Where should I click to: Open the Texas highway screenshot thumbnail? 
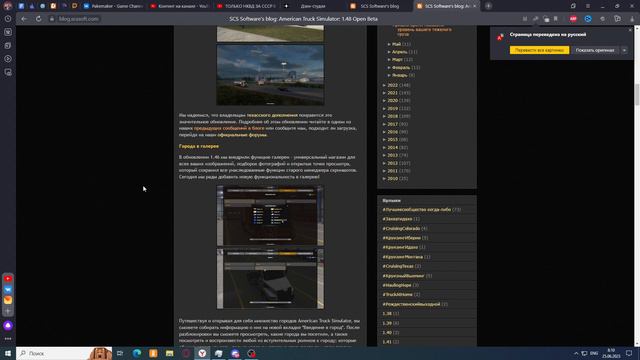click(x=270, y=75)
